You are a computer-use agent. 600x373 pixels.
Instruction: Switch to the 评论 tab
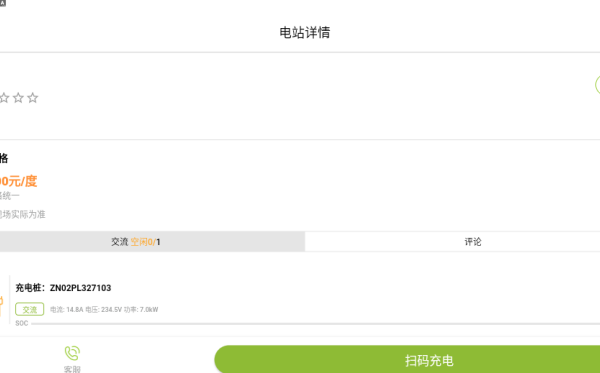pos(452,242)
